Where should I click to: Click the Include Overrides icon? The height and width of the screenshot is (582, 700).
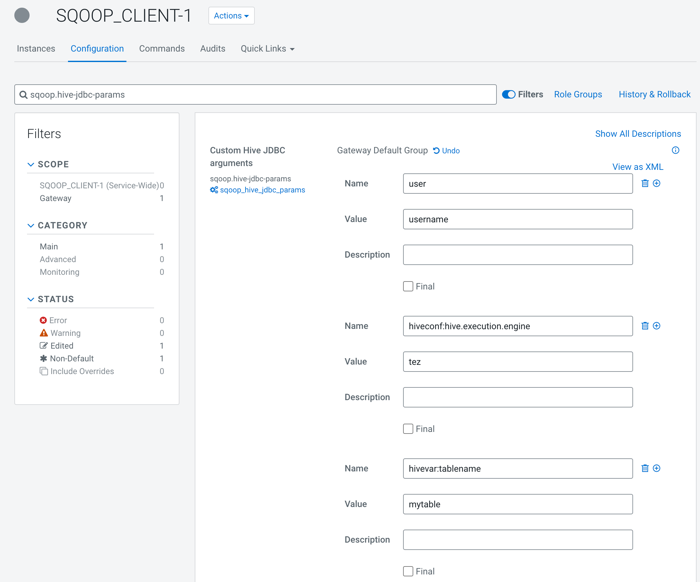(44, 371)
